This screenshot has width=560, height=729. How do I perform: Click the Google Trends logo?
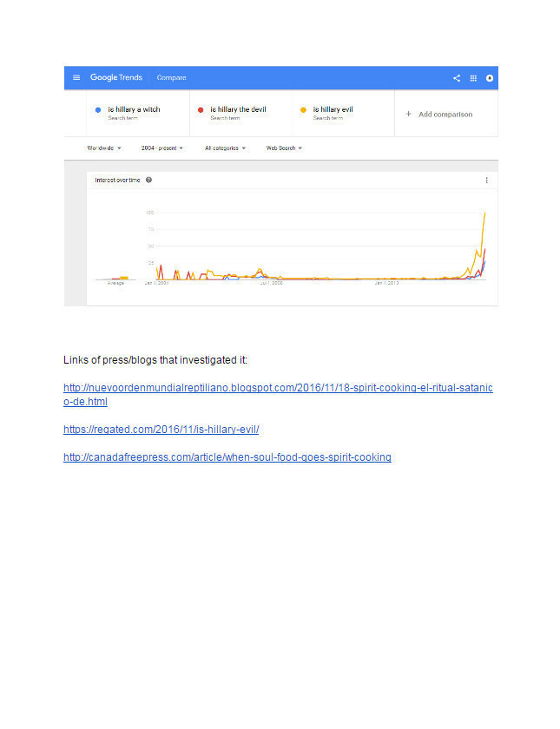(116, 77)
